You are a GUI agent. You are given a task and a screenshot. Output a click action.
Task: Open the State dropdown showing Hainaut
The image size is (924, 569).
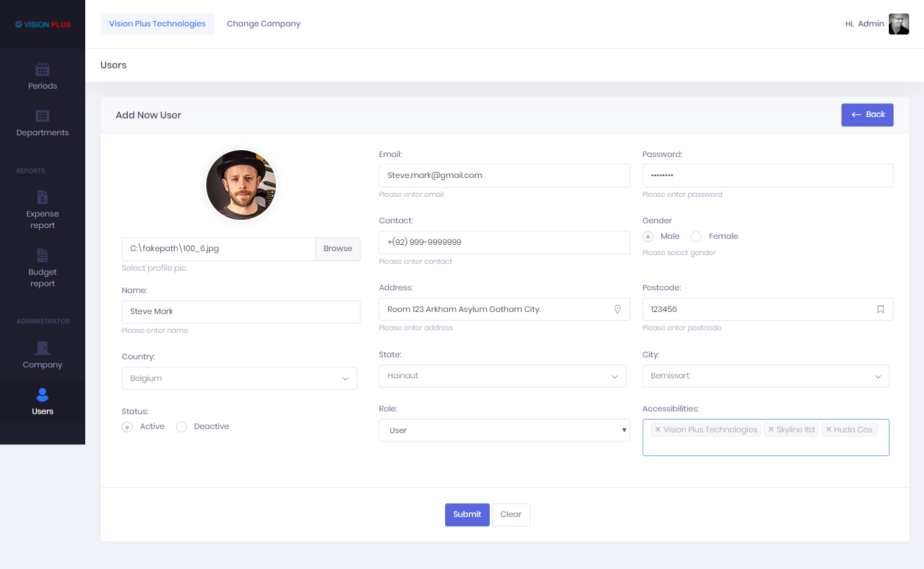click(x=502, y=376)
